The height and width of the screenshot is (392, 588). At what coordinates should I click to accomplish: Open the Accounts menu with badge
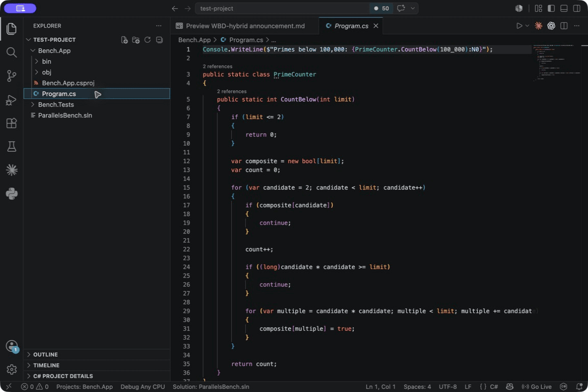point(12,346)
